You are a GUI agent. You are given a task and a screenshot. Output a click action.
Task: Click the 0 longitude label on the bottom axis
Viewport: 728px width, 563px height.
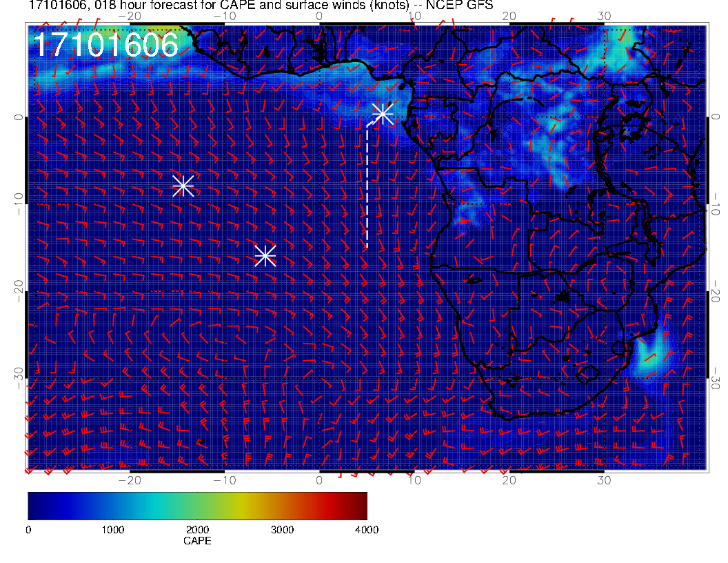319,480
